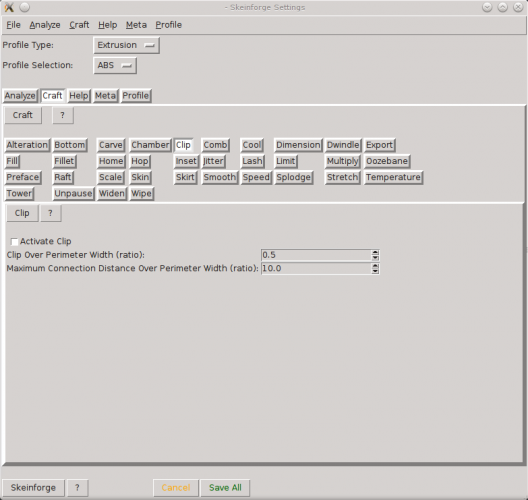Click the Cancel button
This screenshot has height=500, width=528.
pyautogui.click(x=176, y=488)
